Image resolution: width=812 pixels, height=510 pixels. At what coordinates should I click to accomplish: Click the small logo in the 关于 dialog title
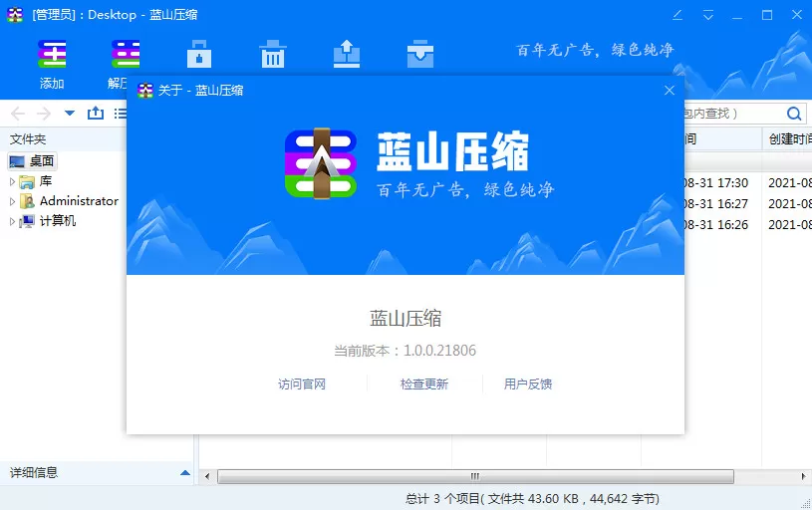pyautogui.click(x=145, y=90)
